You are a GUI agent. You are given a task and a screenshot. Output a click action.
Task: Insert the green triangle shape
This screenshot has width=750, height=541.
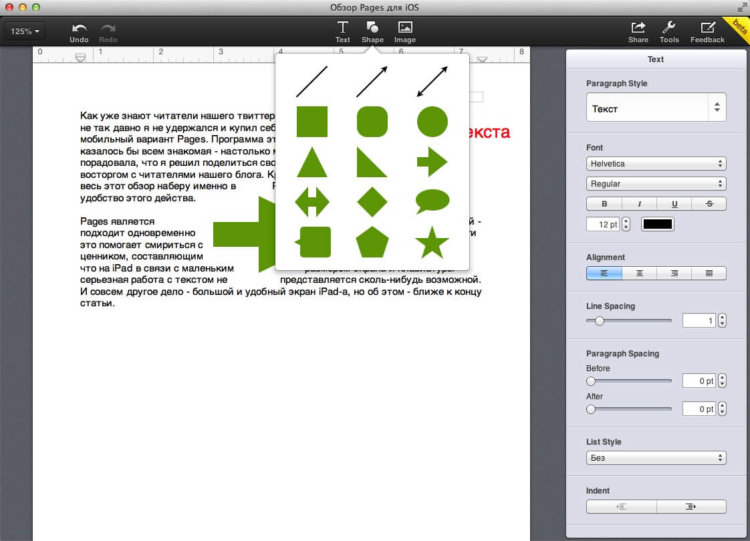coord(312,162)
